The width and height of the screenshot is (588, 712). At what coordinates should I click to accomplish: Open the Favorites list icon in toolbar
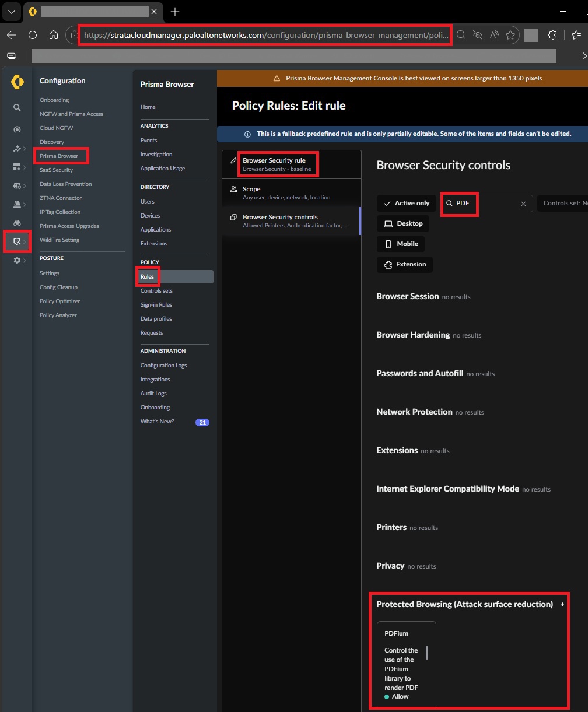click(x=576, y=35)
